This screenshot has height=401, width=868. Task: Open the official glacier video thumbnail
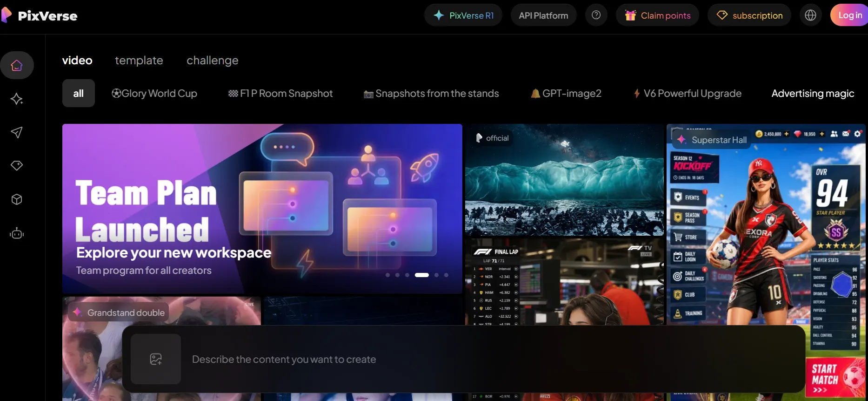[x=564, y=180]
